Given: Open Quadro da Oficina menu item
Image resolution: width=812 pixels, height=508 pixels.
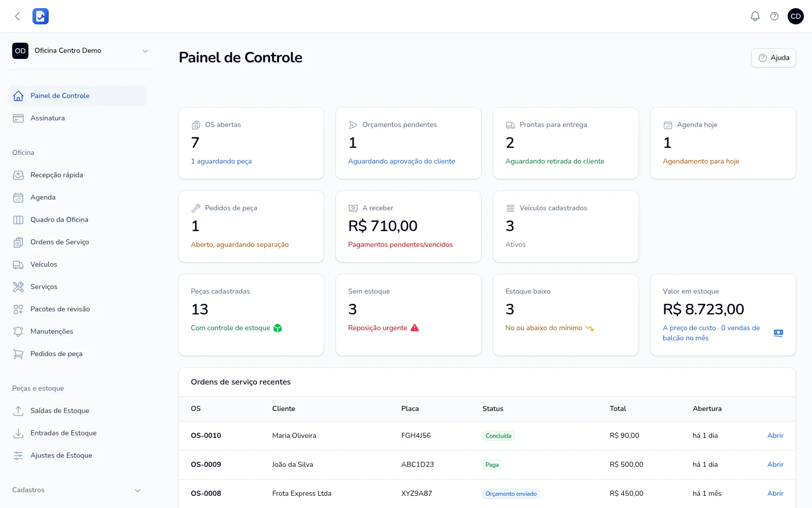Looking at the screenshot, I should click(77, 219).
